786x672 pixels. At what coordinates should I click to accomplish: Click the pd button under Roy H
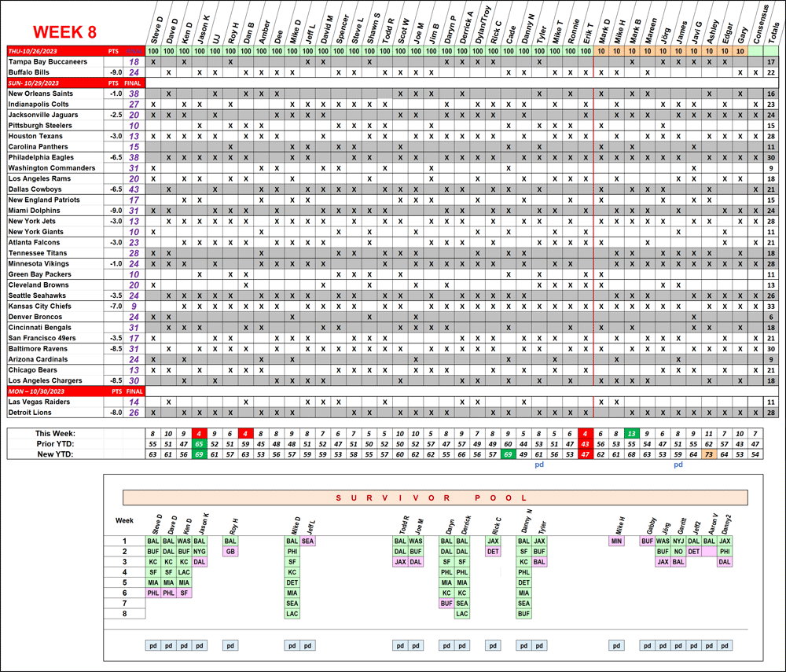(230, 645)
